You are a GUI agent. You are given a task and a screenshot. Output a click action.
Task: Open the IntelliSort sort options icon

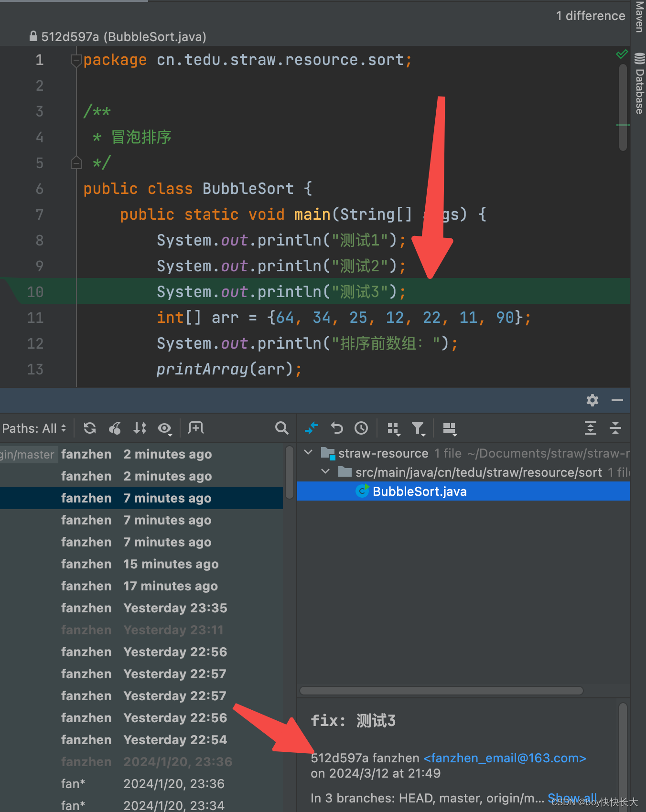click(x=140, y=428)
